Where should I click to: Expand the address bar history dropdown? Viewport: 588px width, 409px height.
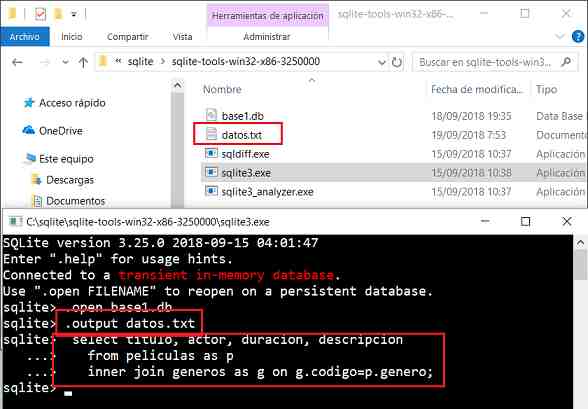[381, 62]
